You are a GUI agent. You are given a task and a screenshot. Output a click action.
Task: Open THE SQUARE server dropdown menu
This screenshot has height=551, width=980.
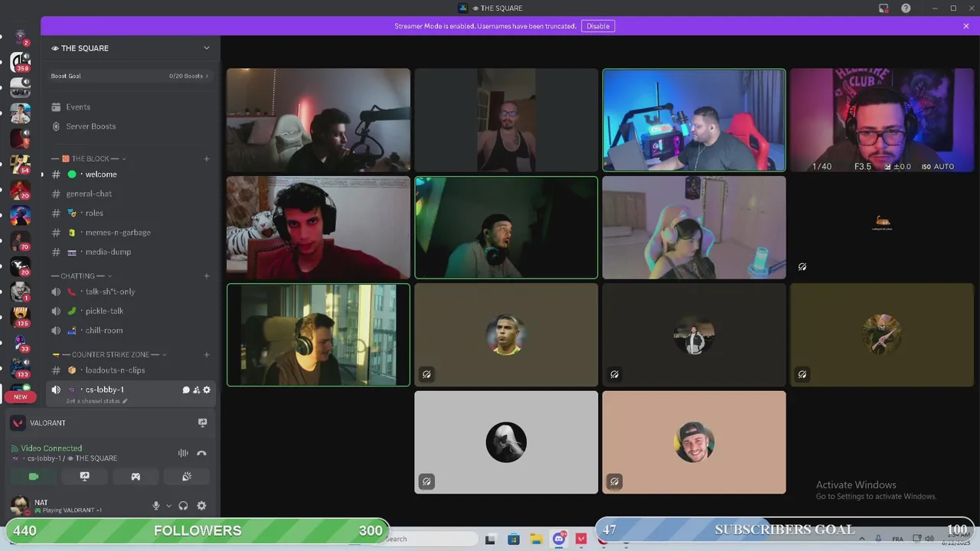click(x=206, y=48)
